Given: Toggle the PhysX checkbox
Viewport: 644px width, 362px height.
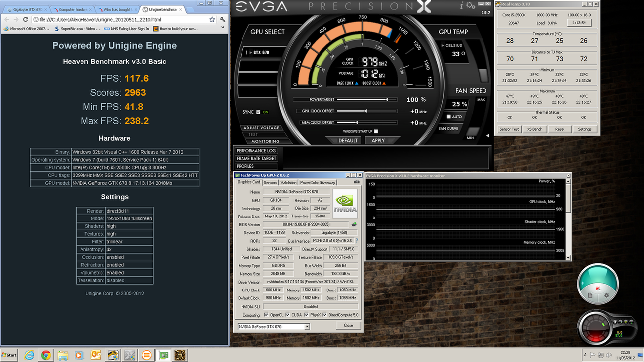Looking at the screenshot, I should pyautogui.click(x=305, y=315).
